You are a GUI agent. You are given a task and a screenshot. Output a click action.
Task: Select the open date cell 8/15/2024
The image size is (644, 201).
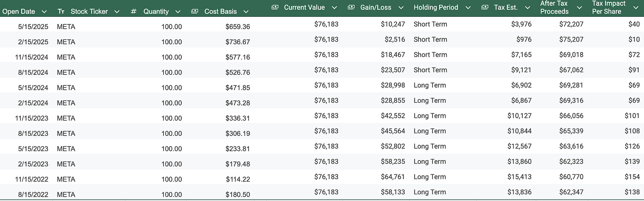tap(33, 73)
